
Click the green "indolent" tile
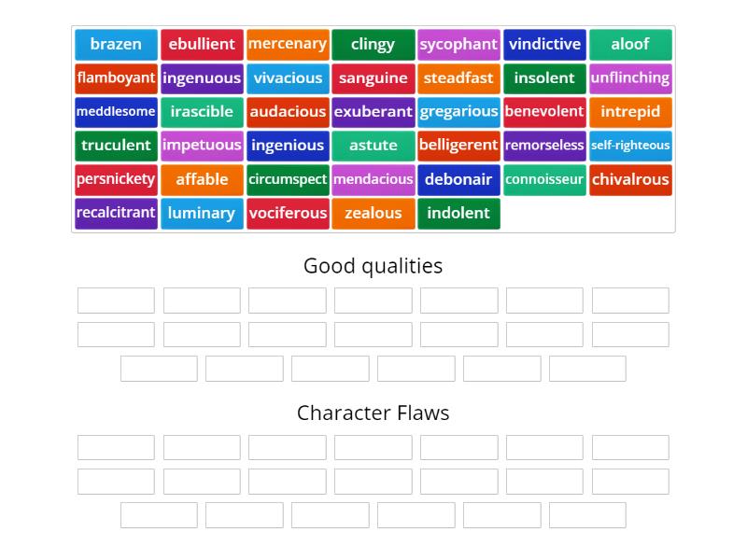click(458, 214)
